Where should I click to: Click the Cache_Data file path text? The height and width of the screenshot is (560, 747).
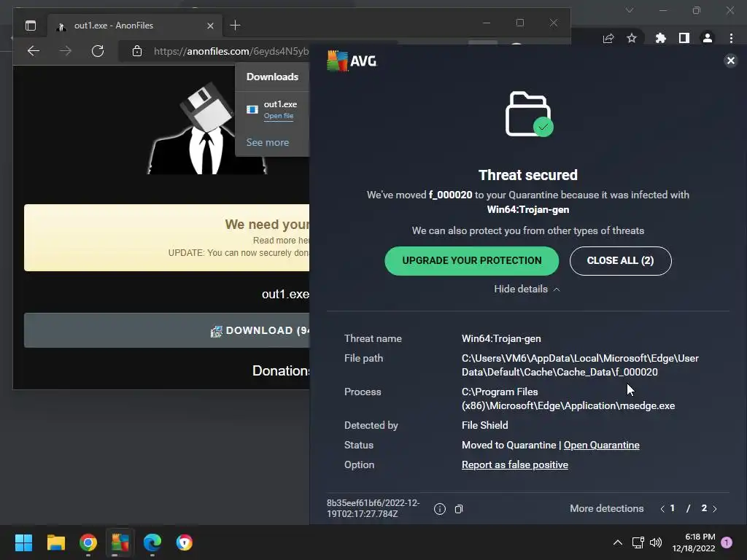point(580,365)
